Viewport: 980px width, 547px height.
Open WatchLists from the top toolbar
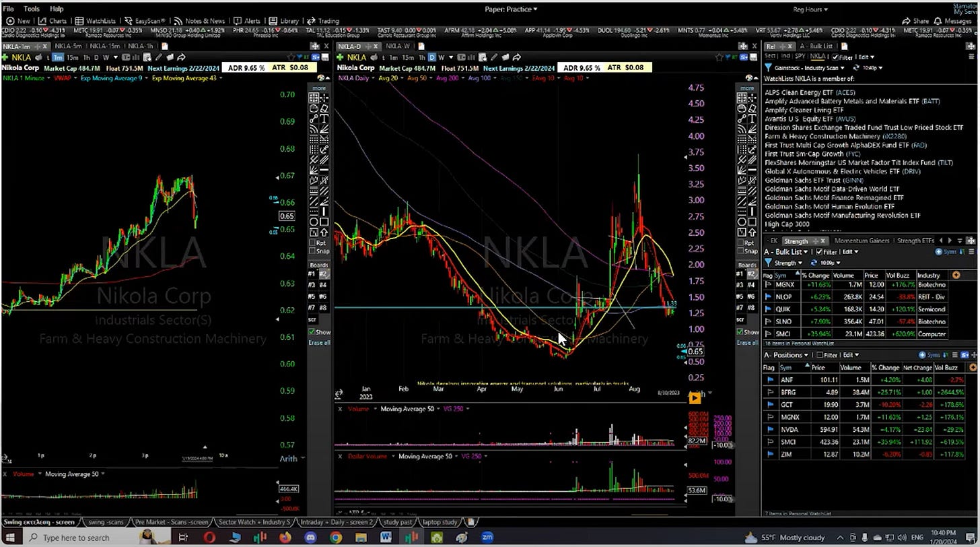[95, 21]
